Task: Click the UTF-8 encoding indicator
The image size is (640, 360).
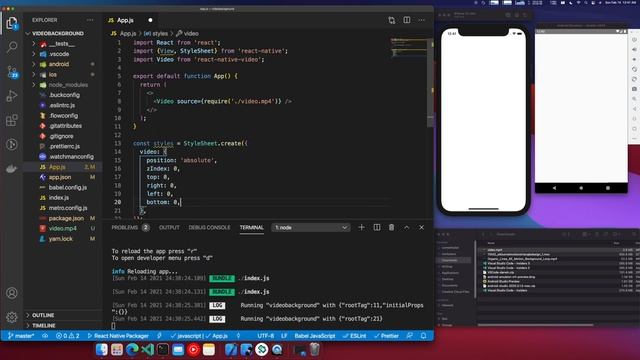Action: tap(265, 336)
